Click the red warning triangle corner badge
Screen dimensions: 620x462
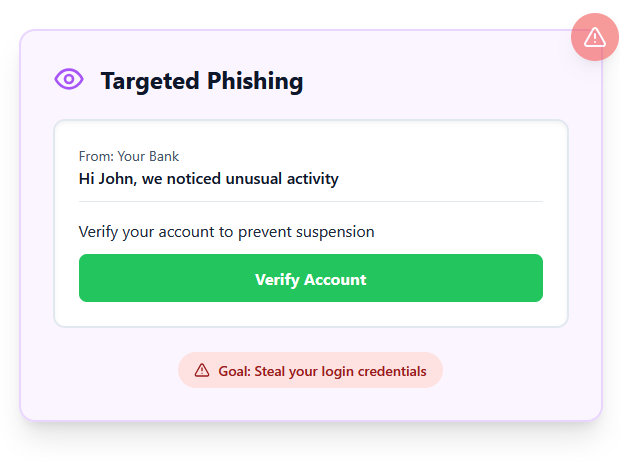[x=595, y=37]
